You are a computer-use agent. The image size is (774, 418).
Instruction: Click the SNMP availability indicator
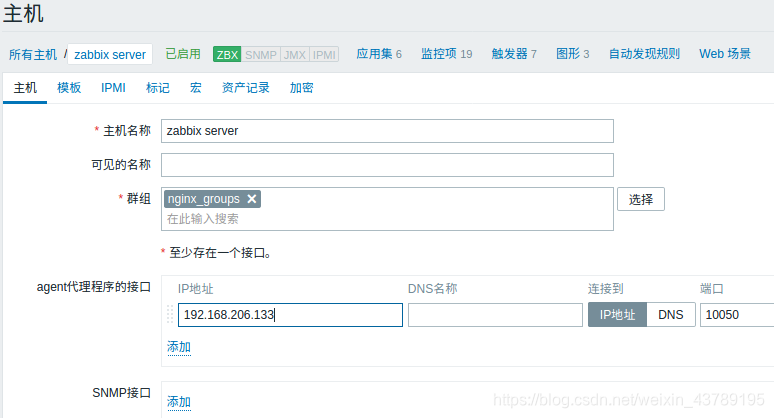coord(261,54)
